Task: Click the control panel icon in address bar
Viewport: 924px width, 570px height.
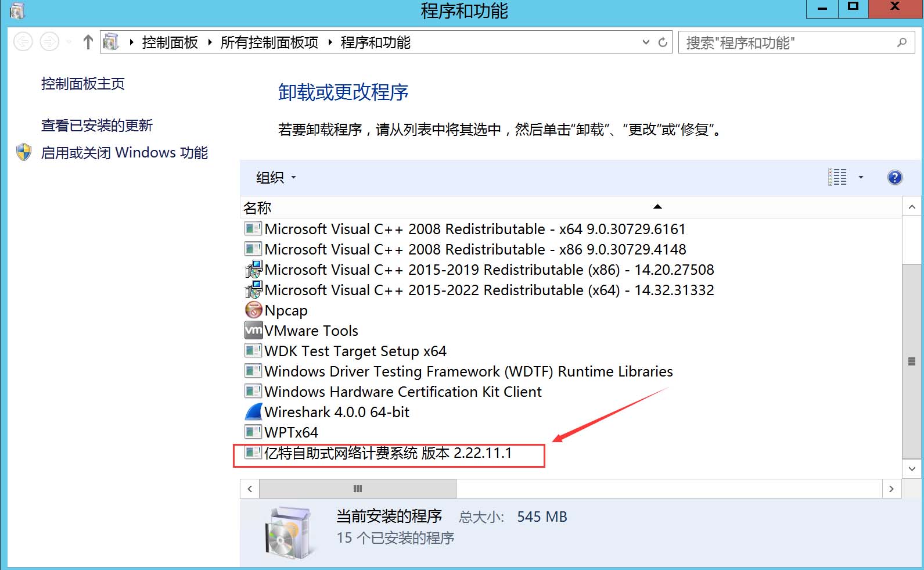Action: 111,42
